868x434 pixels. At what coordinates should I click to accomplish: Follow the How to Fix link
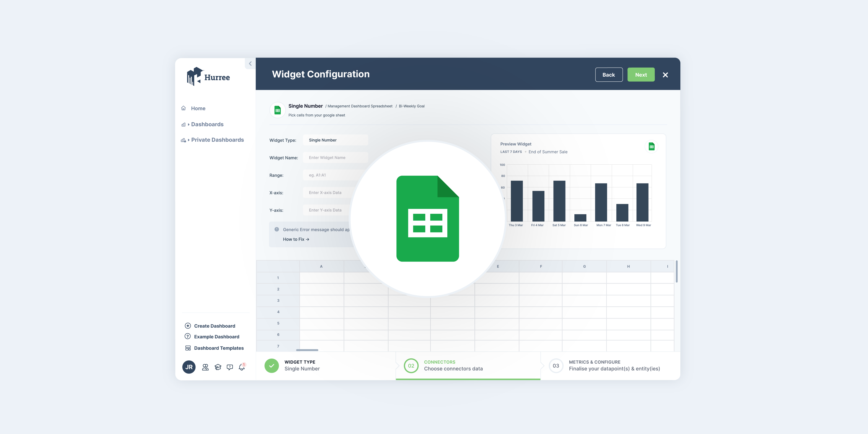(x=296, y=239)
